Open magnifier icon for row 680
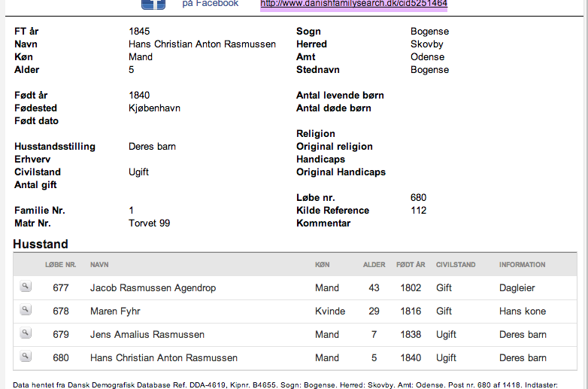This screenshot has width=588, height=389. pos(26,357)
